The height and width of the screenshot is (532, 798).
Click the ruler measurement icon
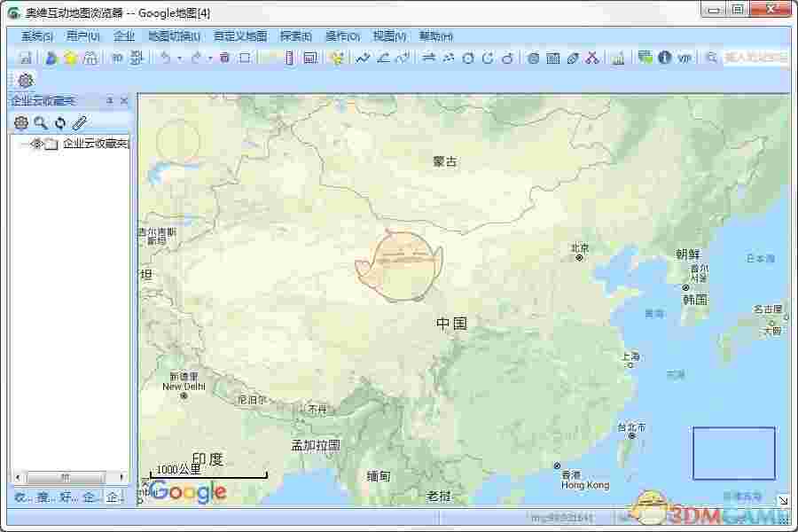[x=290, y=58]
